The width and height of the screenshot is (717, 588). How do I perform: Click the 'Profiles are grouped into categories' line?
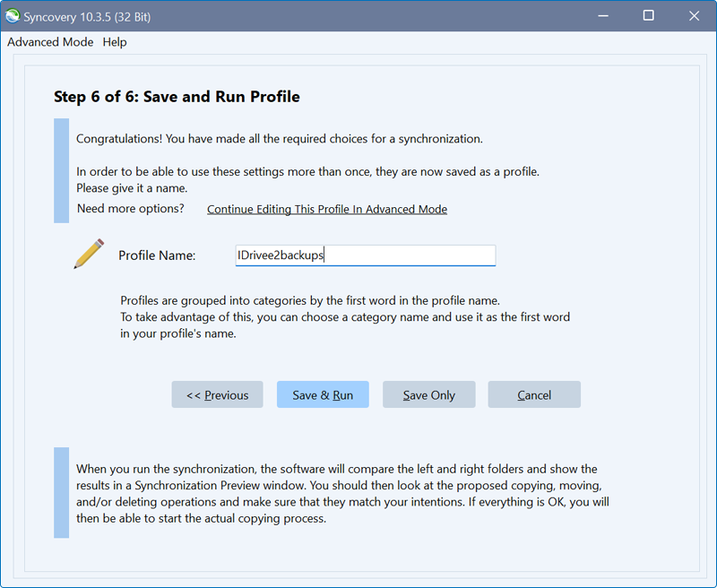[310, 300]
